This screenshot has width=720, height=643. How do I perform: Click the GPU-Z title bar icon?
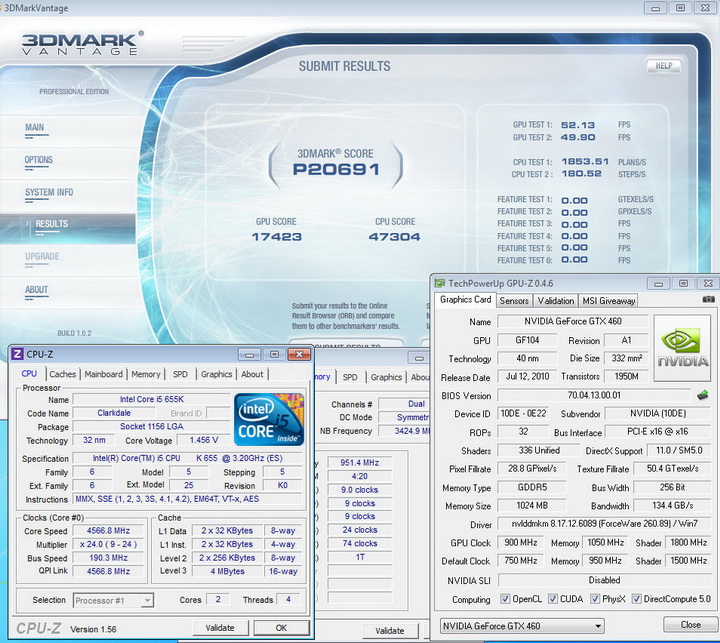tap(440, 283)
